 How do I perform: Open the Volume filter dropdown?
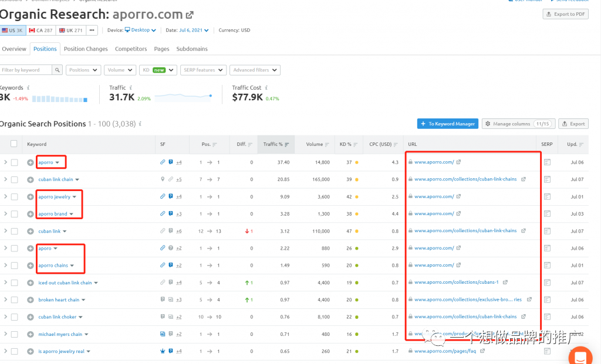point(120,70)
